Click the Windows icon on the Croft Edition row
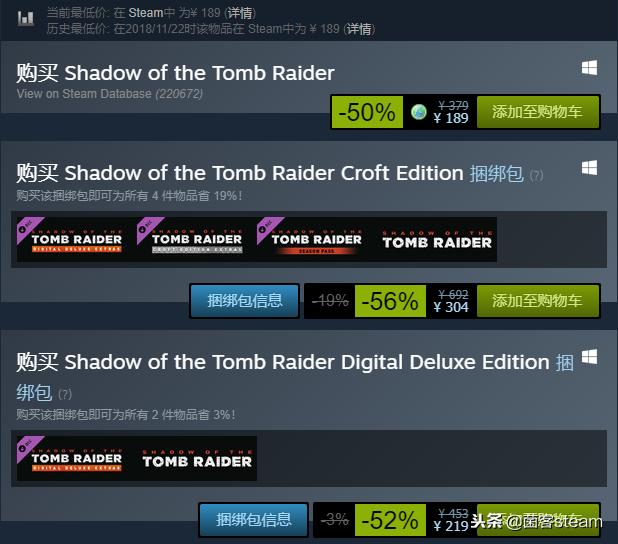 pos(590,166)
